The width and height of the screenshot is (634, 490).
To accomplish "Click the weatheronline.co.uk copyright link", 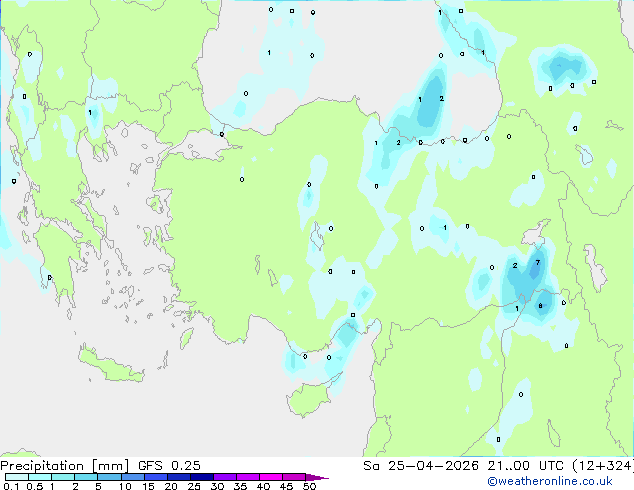I will pyautogui.click(x=550, y=481).
